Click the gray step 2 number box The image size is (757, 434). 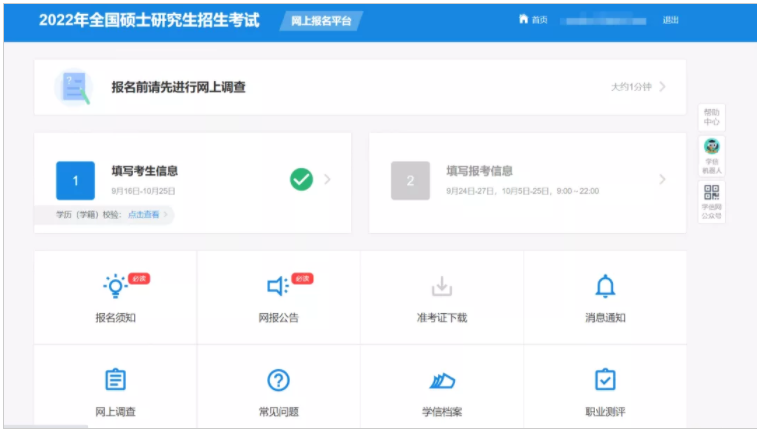click(410, 181)
